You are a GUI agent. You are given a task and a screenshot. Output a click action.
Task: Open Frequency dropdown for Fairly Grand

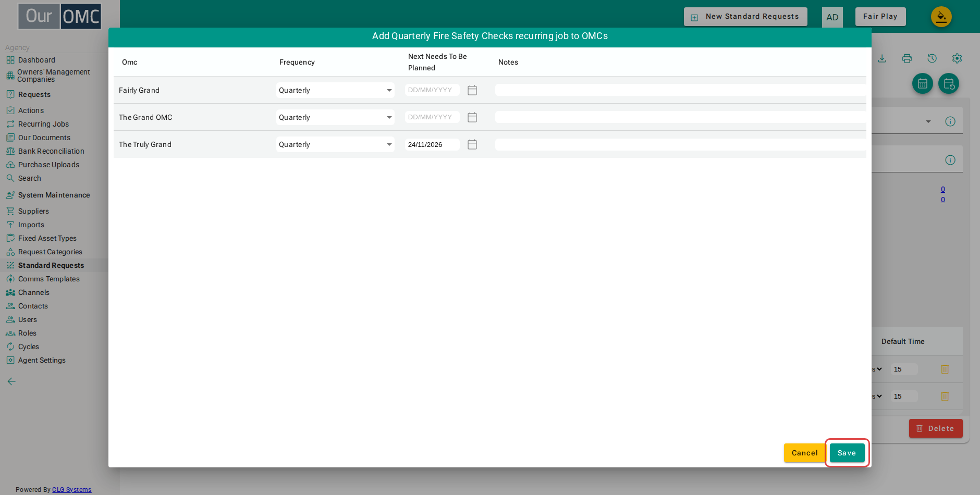[335, 90]
